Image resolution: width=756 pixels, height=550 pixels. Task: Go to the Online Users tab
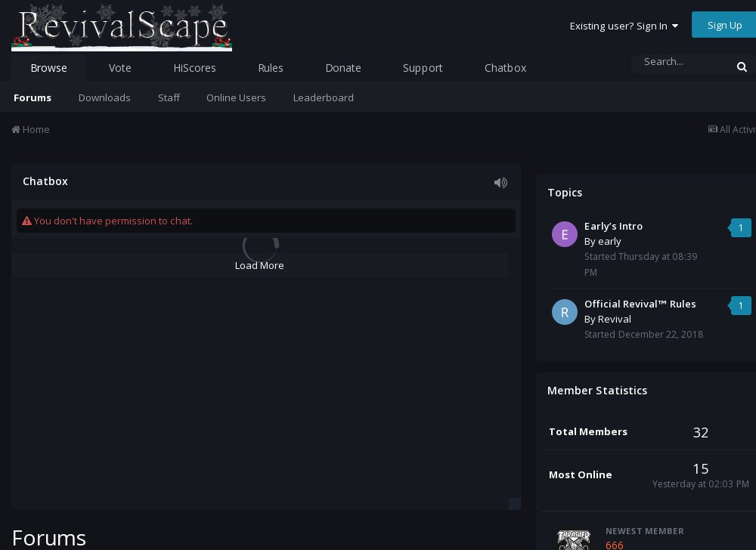tap(236, 97)
